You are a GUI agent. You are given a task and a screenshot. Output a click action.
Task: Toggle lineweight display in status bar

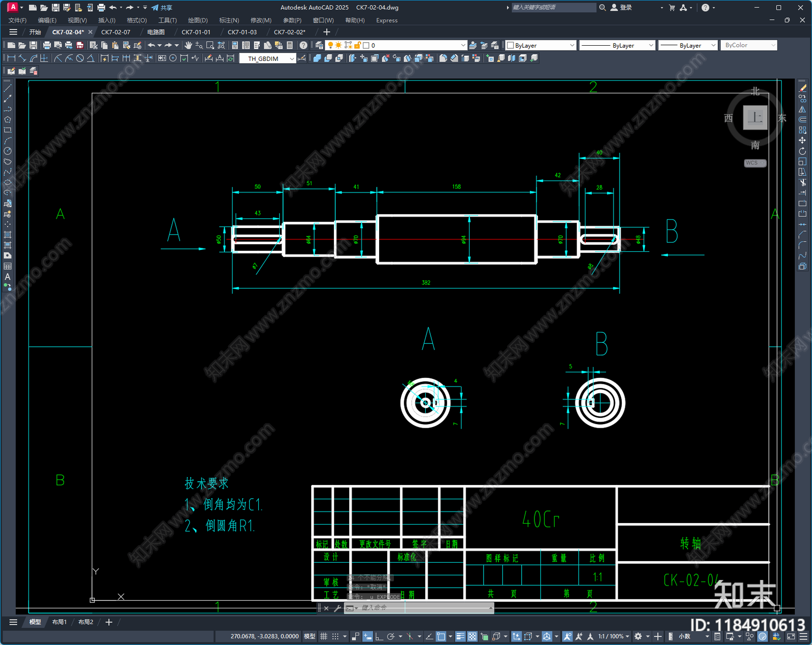point(460,636)
